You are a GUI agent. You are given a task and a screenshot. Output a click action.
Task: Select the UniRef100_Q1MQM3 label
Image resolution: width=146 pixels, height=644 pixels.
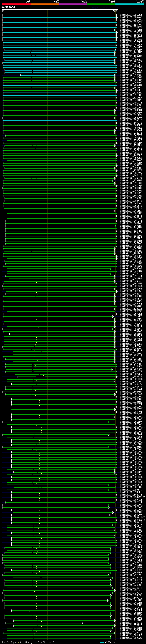[131, 78]
